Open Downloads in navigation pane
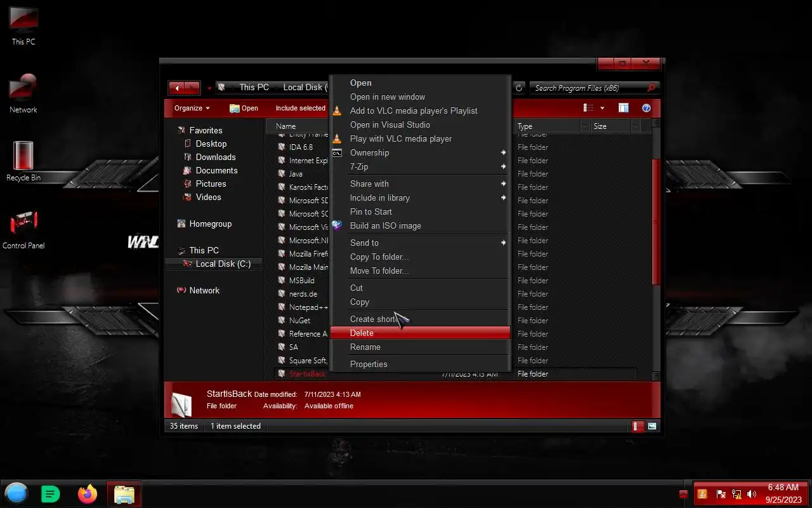Screen dimensions: 812x508 tap(215, 157)
